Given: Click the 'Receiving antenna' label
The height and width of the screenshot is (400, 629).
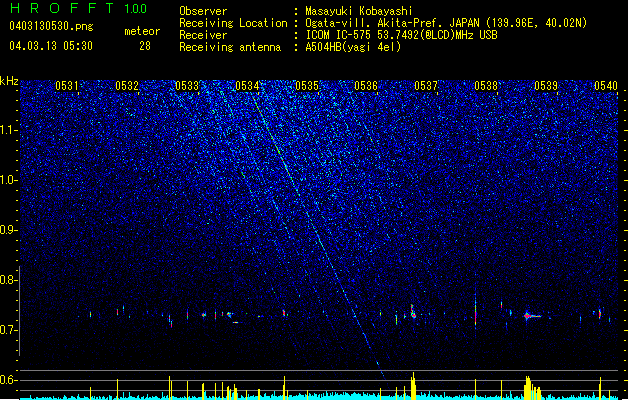Looking at the screenshot, I should [x=230, y=47].
